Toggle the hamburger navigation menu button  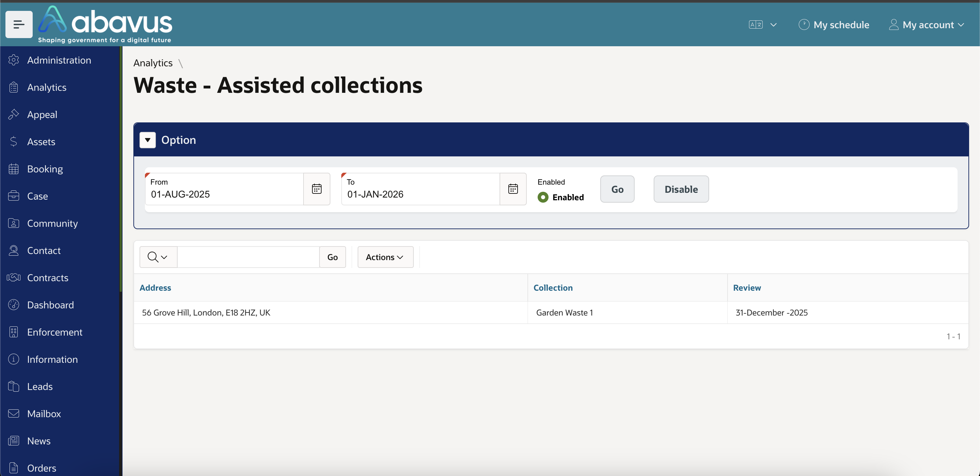[x=19, y=25]
